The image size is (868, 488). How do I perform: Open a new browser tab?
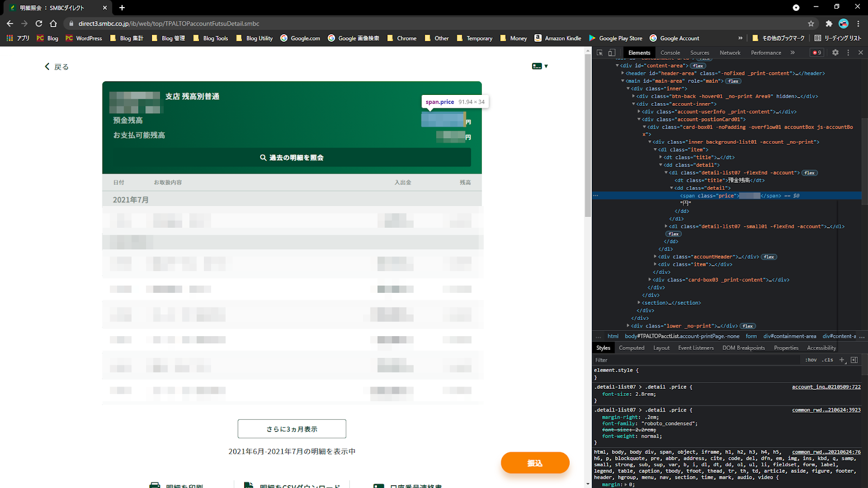point(122,8)
